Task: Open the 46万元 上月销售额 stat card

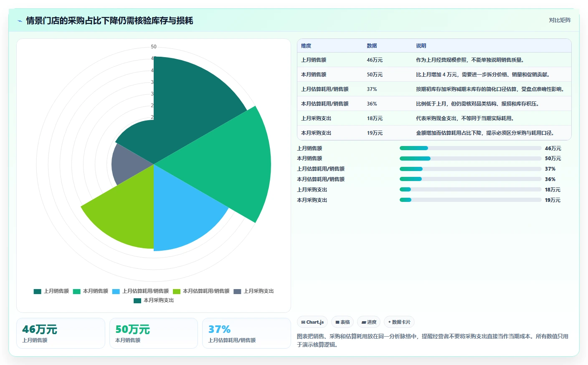Action: pos(61,333)
